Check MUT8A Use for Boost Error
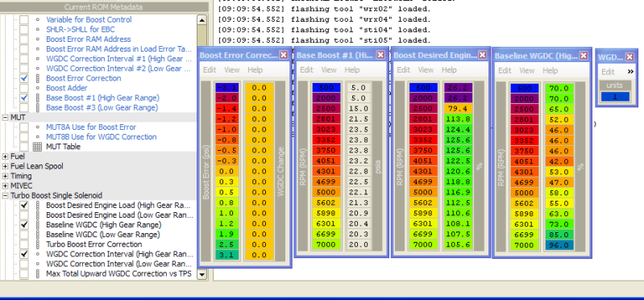This screenshot has width=644, height=300. point(24,127)
